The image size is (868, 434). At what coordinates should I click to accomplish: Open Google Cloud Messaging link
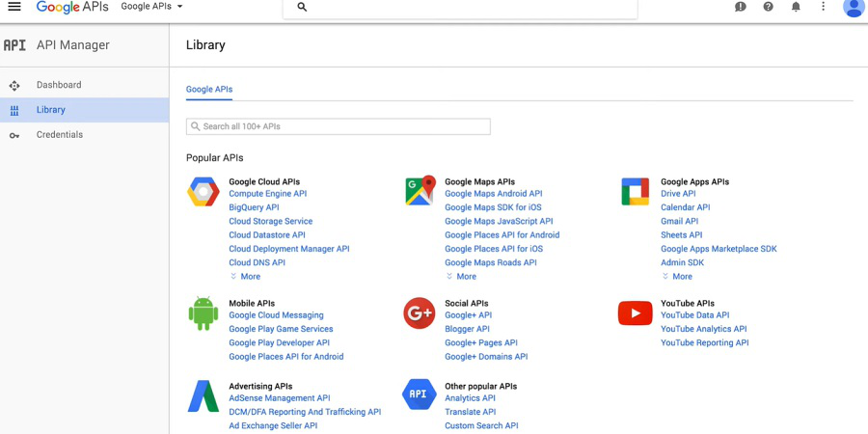tap(276, 315)
